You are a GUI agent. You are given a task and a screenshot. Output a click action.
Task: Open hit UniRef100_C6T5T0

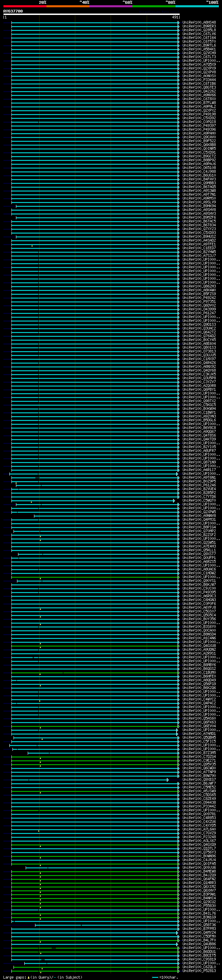click(x=199, y=41)
